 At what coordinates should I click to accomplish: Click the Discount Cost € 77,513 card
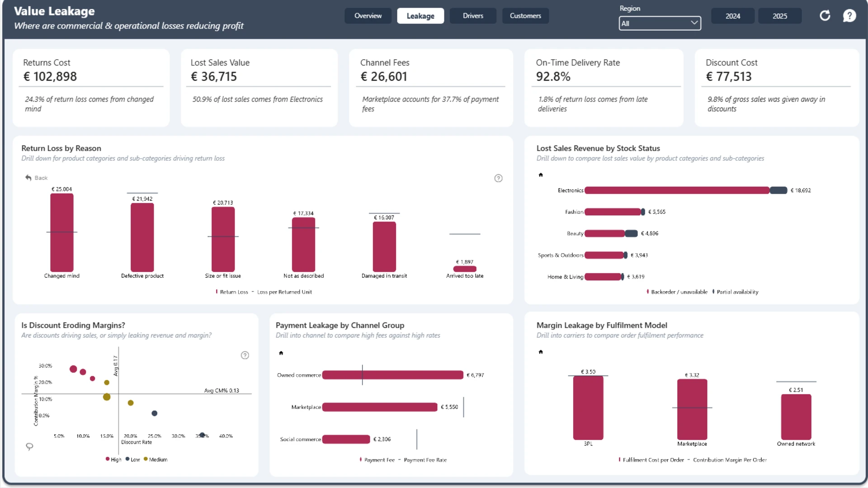click(x=777, y=88)
